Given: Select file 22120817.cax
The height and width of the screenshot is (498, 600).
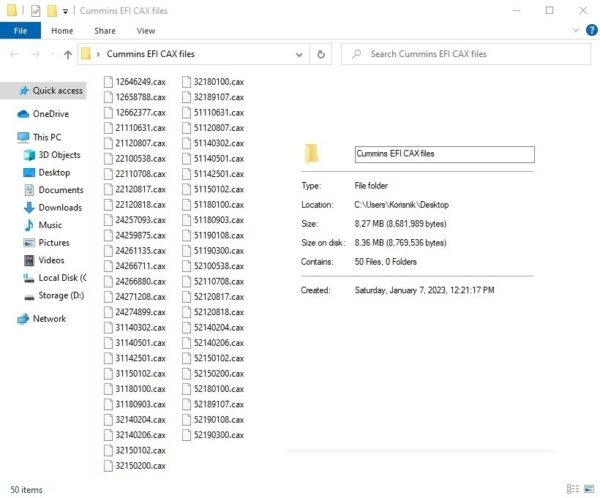Looking at the screenshot, I should pos(135,189).
